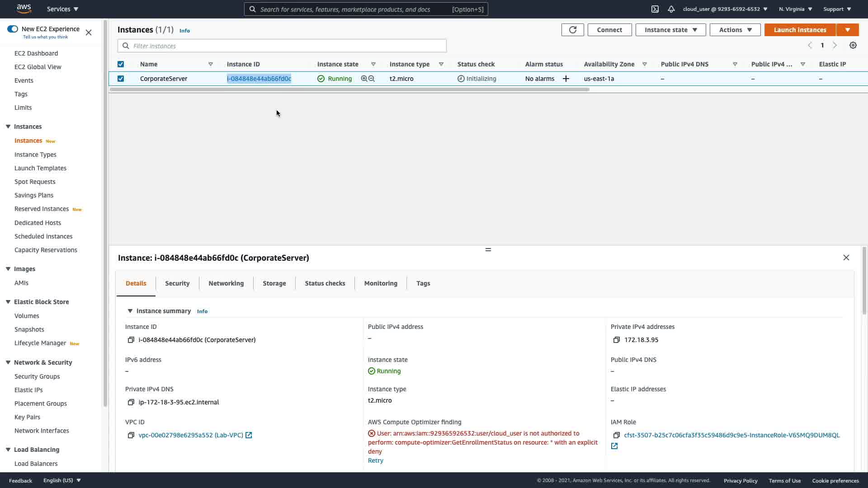Switch to the Networking tab
This screenshot has height=488, width=868.
click(226, 283)
